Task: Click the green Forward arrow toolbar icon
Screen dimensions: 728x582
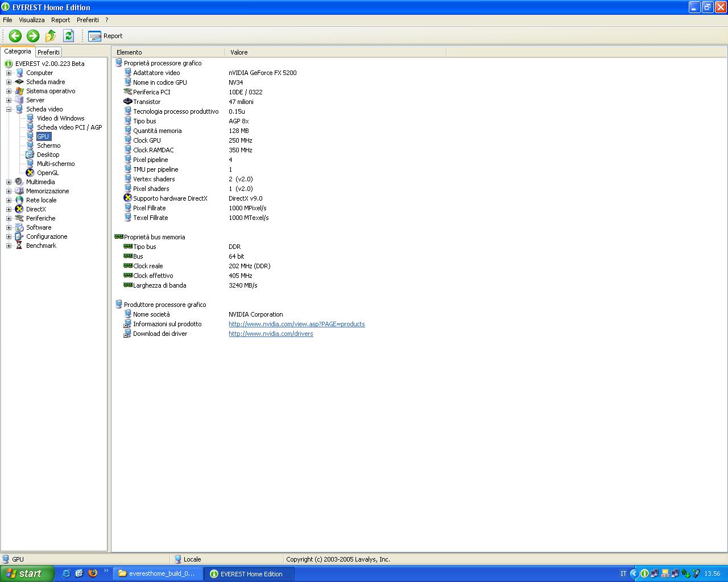Action: point(33,36)
